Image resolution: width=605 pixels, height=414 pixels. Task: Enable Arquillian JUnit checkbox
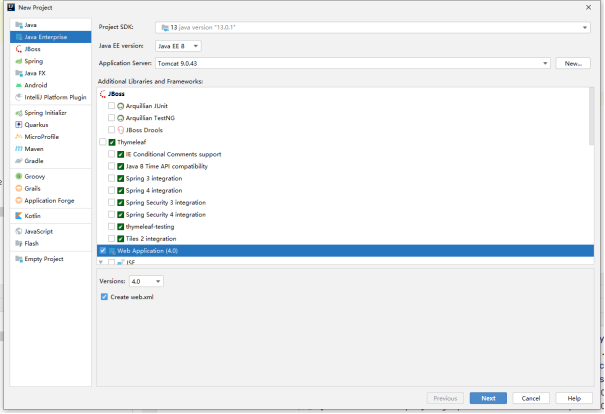tap(112, 106)
